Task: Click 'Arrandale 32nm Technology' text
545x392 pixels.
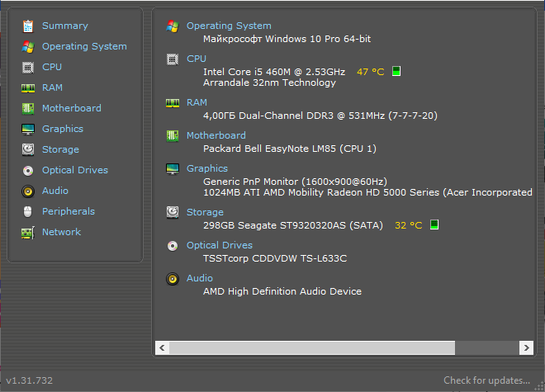Action: (270, 83)
